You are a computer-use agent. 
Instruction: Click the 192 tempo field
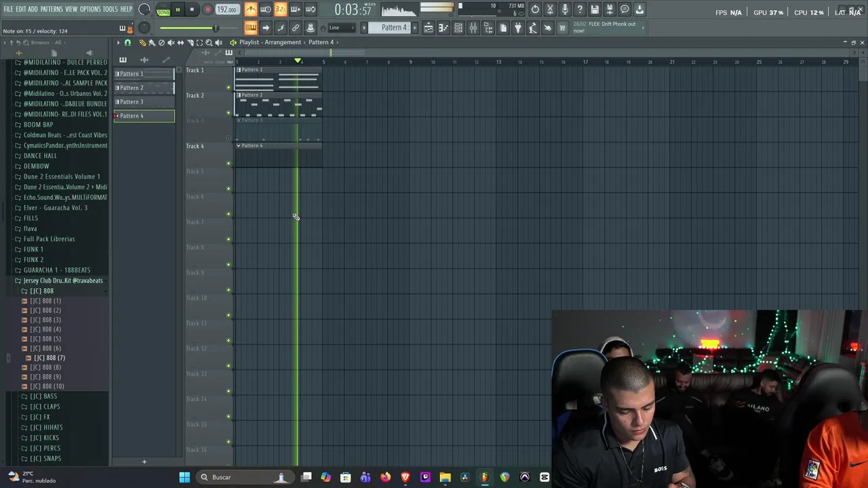click(x=227, y=9)
